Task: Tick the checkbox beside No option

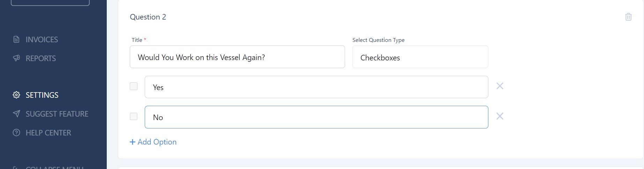Action: point(134,116)
